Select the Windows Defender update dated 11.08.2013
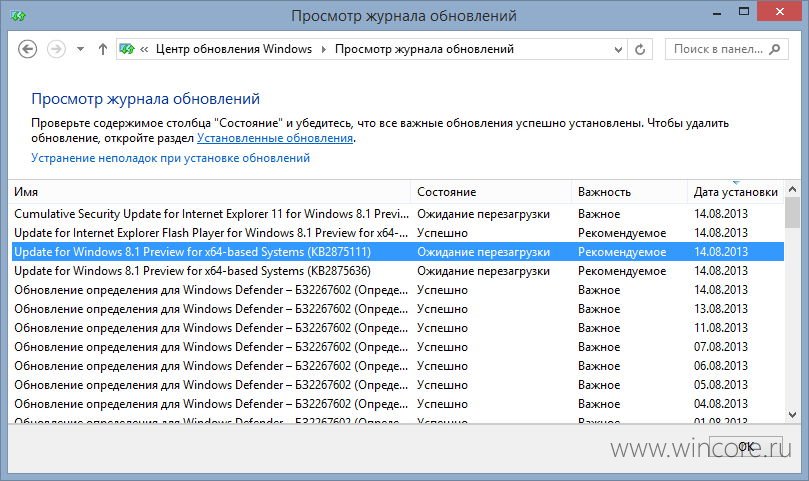 click(x=397, y=328)
